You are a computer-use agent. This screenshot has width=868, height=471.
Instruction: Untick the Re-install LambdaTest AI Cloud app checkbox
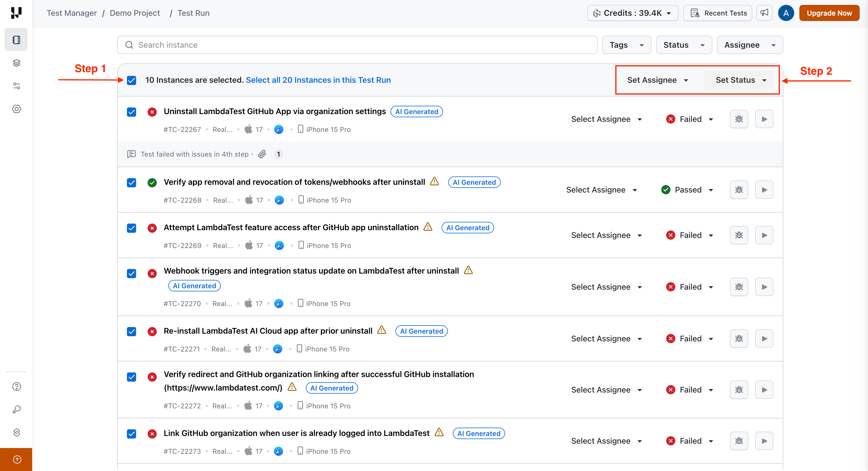[x=132, y=331]
